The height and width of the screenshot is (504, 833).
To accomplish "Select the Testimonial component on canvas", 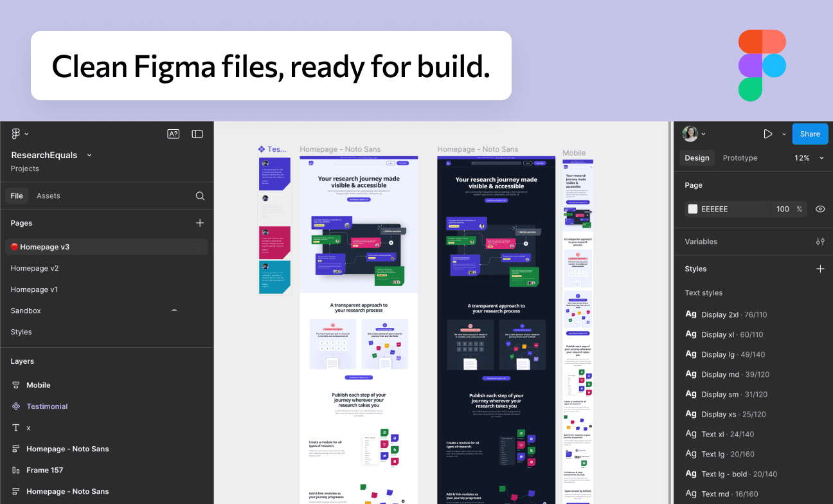I will (274, 226).
